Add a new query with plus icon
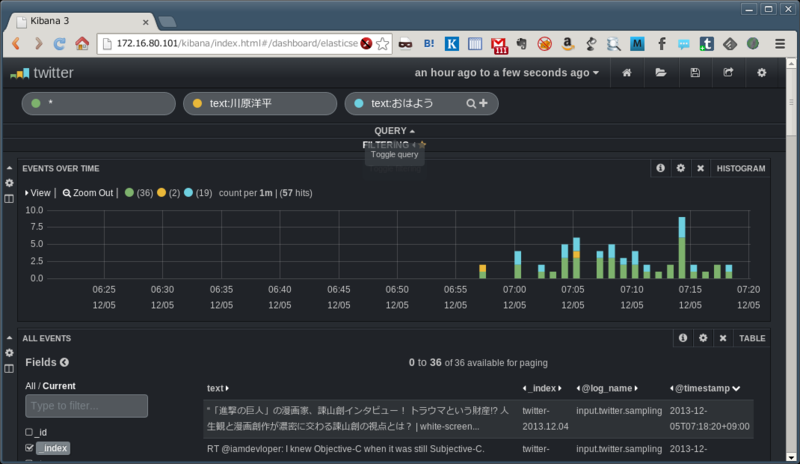 click(x=483, y=103)
